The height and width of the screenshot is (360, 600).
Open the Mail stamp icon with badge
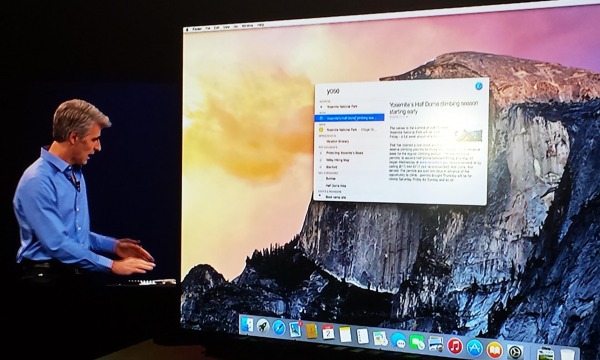tap(295, 329)
